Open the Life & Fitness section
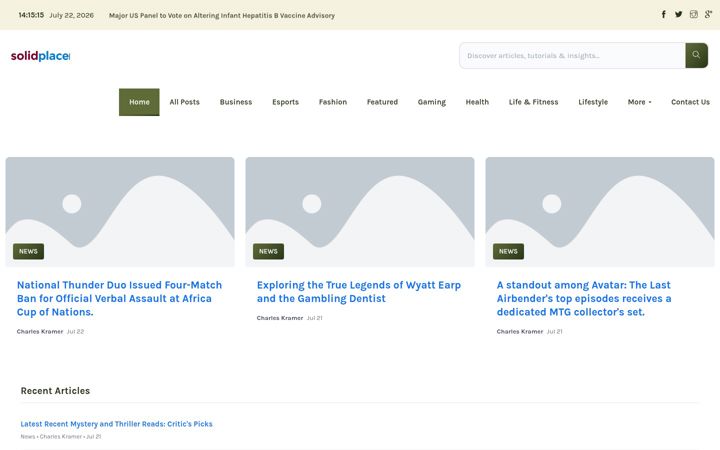 point(533,102)
